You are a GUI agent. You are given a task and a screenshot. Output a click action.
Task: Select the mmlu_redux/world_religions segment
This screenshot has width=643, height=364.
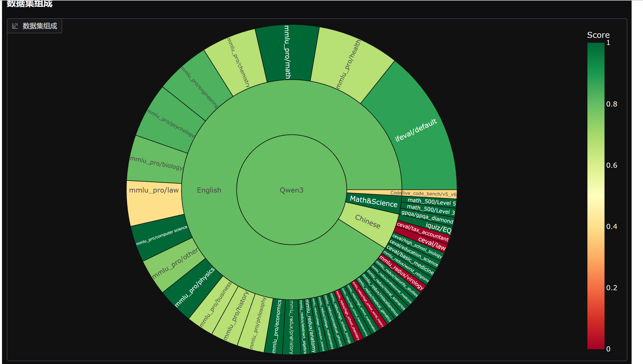point(406,267)
